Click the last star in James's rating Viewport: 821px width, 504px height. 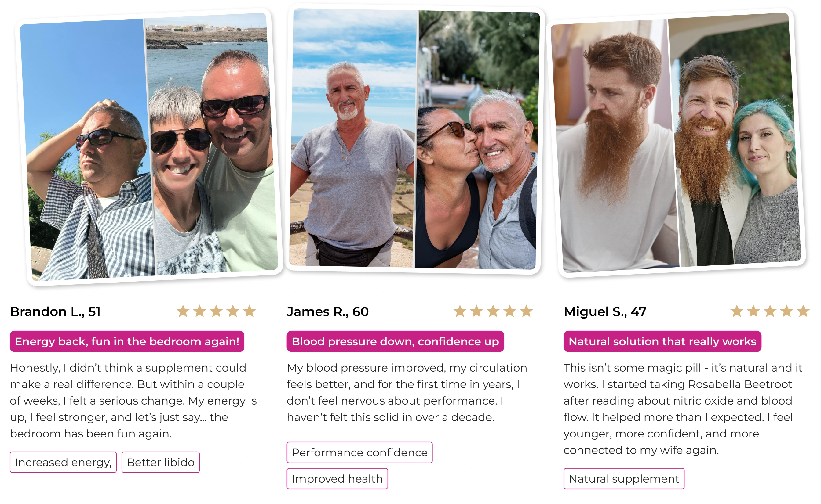coord(526,311)
